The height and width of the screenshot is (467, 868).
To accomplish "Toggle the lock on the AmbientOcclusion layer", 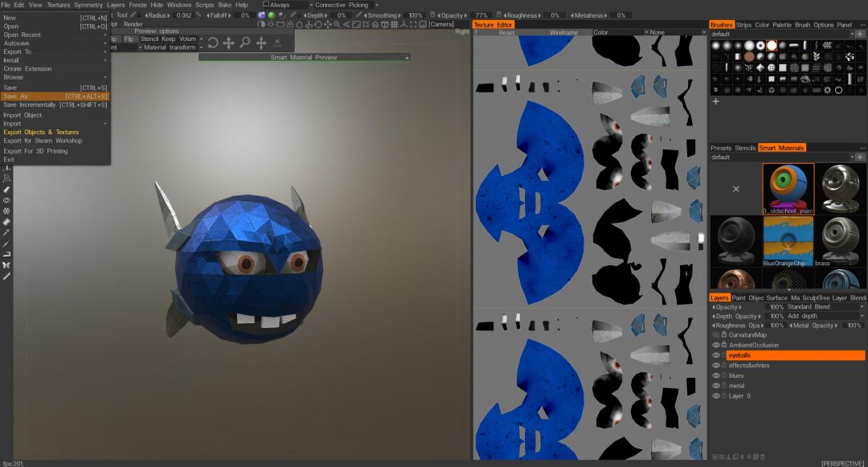I will point(723,345).
